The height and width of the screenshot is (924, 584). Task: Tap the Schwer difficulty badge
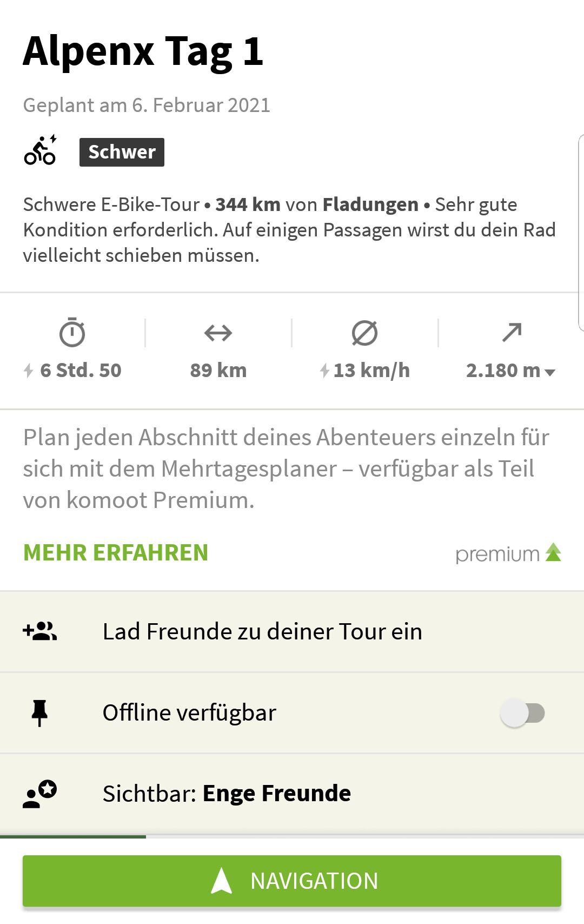click(x=122, y=152)
